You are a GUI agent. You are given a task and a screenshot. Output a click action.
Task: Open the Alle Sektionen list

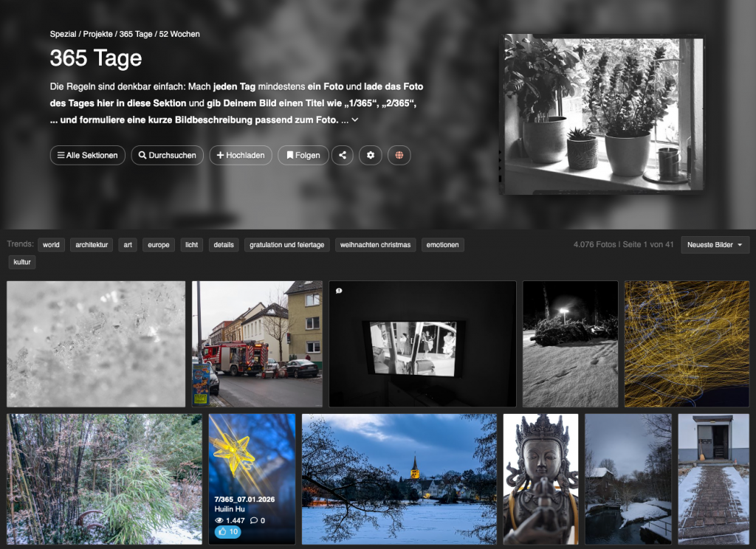(x=87, y=155)
